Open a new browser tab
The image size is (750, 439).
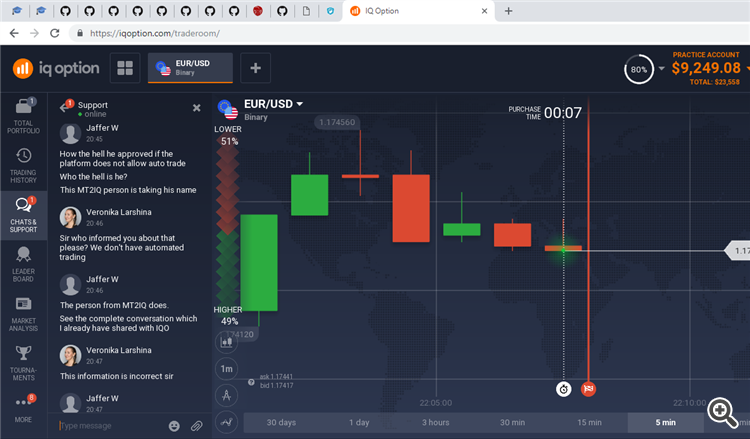(x=508, y=11)
